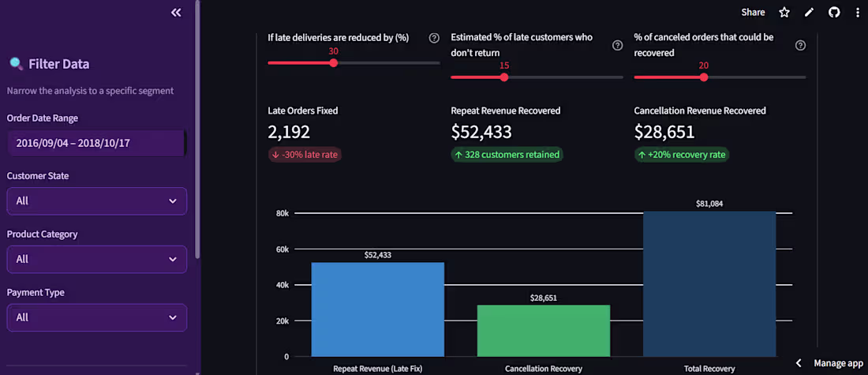Click the 2,192 Late Orders Fixed value
The width and height of the screenshot is (868, 375).
tap(289, 132)
